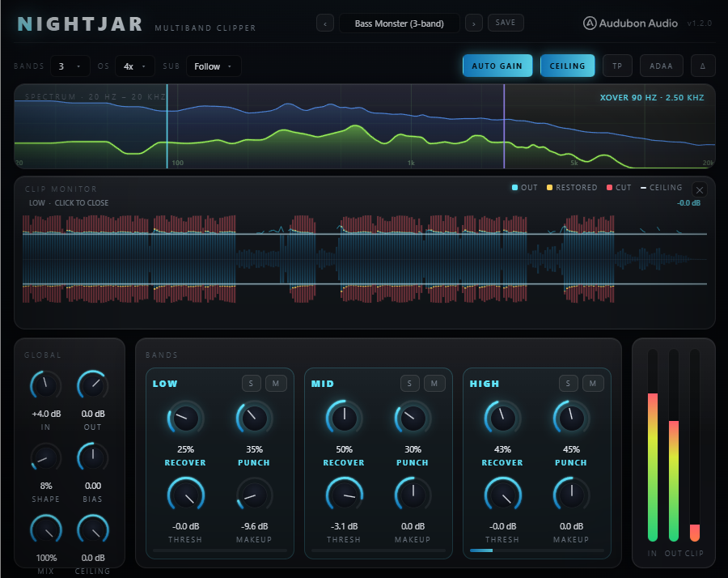The image size is (728, 578).
Task: Click the XOVER 90 HZ · 2.50 KHZ readout
Action: coord(652,98)
